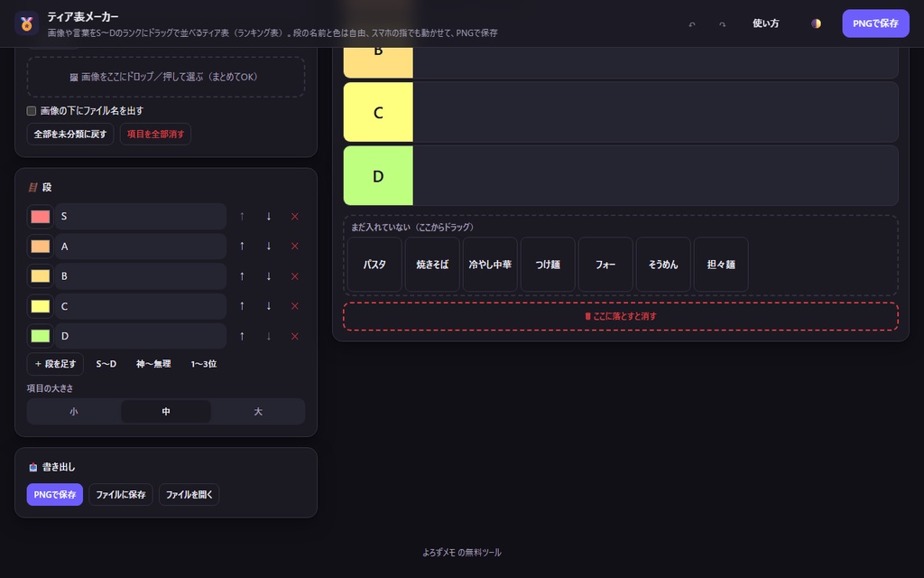924x578 pixels.
Task: Move tier S up
Action: click(242, 217)
